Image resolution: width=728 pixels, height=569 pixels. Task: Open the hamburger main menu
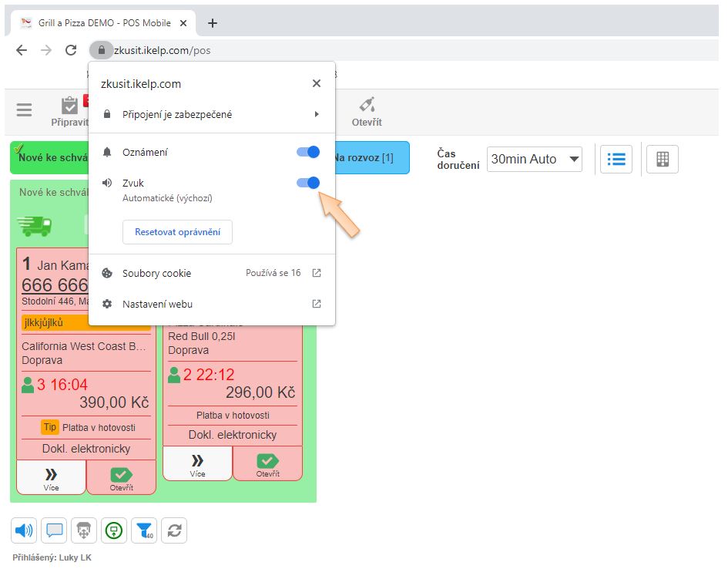25,110
